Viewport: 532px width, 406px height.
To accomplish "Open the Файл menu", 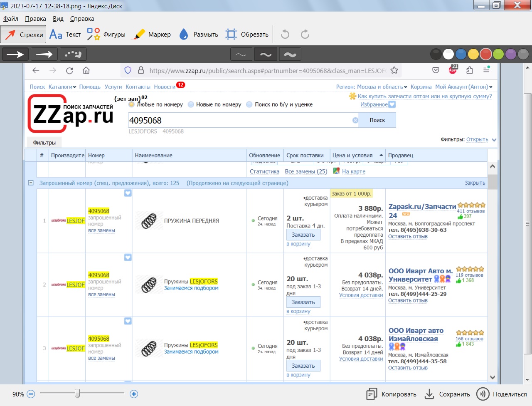I will point(11,19).
